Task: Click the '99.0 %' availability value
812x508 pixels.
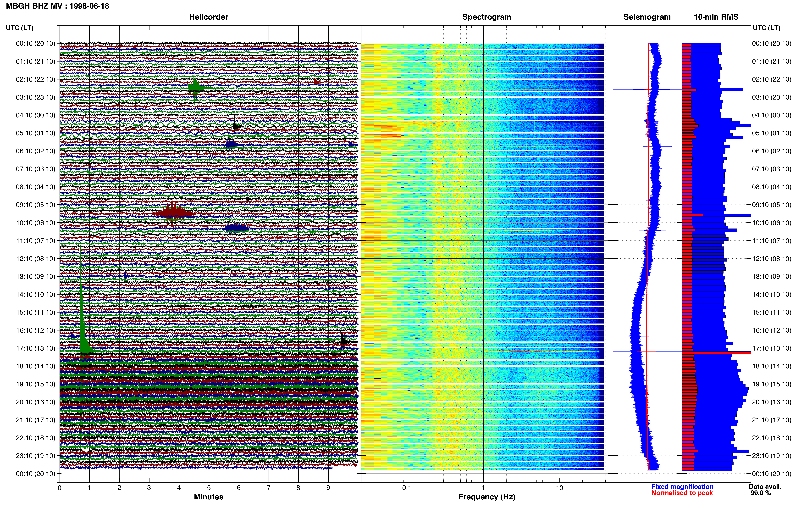Action: pos(761,493)
